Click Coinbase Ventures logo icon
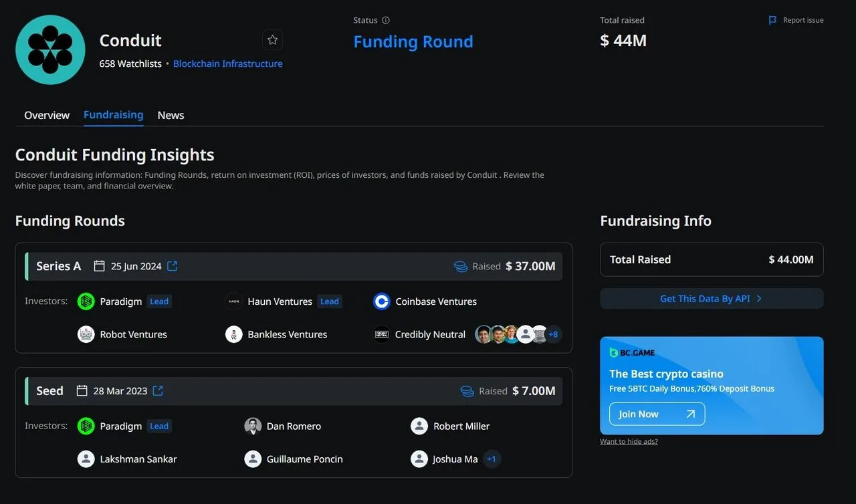This screenshot has height=504, width=856. click(381, 301)
